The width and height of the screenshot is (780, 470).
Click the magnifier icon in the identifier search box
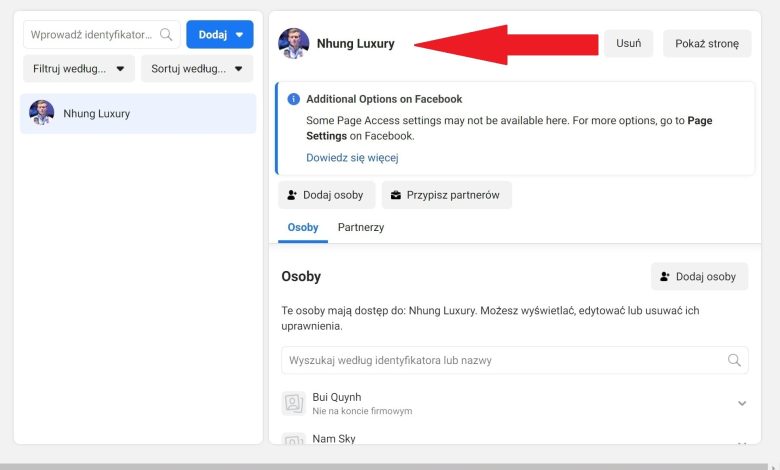click(x=166, y=34)
